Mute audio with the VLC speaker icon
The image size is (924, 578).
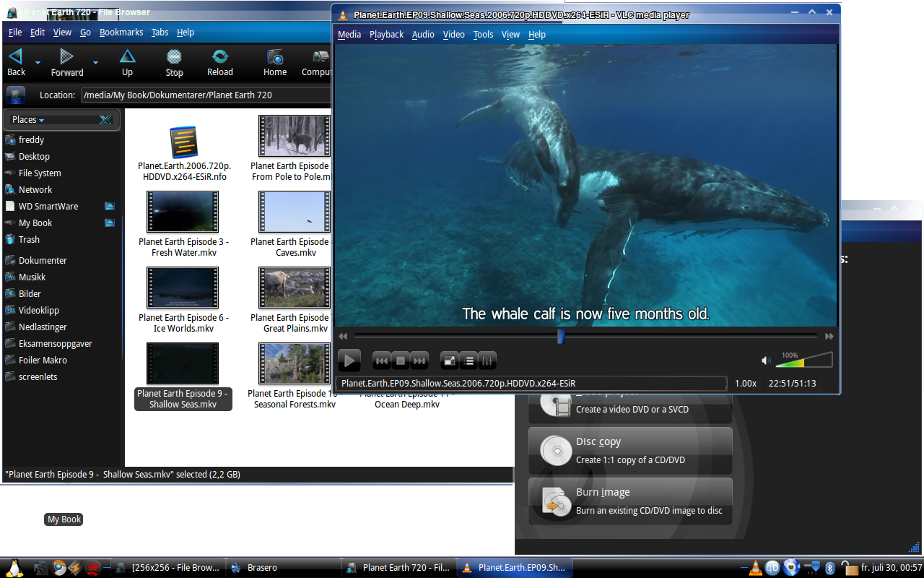point(766,361)
